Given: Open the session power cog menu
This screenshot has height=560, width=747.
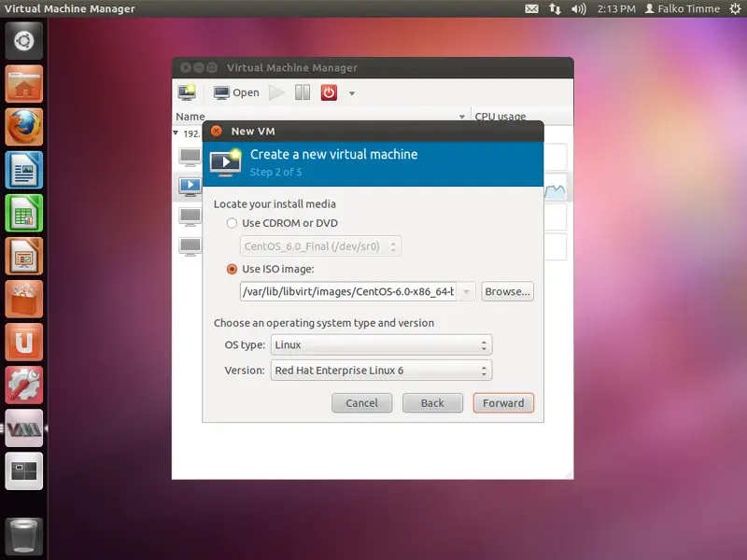Looking at the screenshot, I should click(735, 8).
